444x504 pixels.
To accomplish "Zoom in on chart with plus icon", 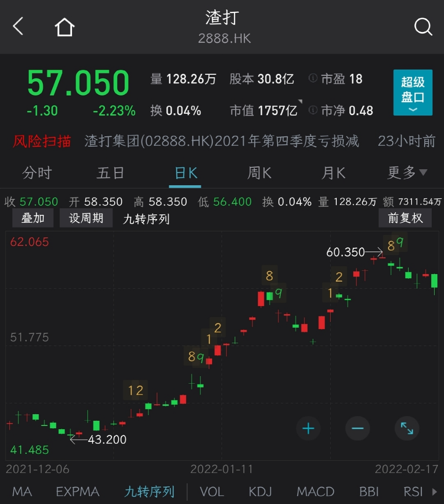I will (x=308, y=428).
